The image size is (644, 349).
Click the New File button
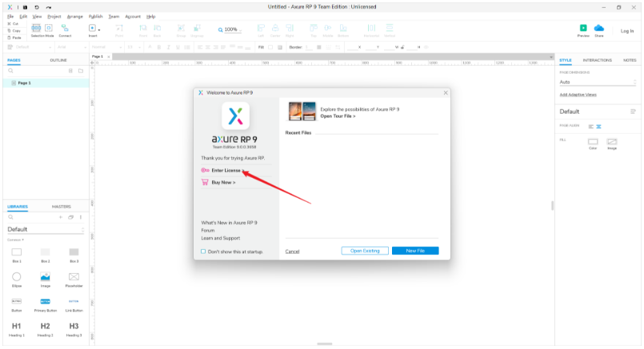tap(415, 251)
